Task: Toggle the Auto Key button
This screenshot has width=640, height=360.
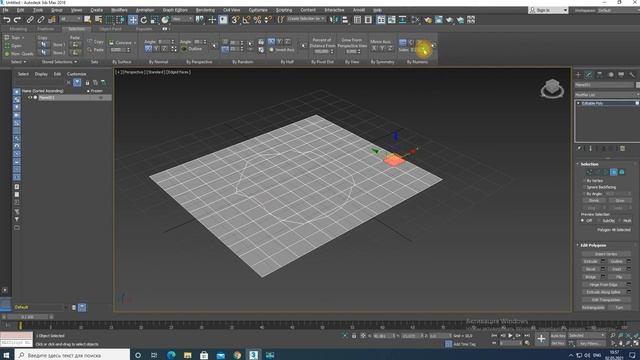Action: (558, 336)
